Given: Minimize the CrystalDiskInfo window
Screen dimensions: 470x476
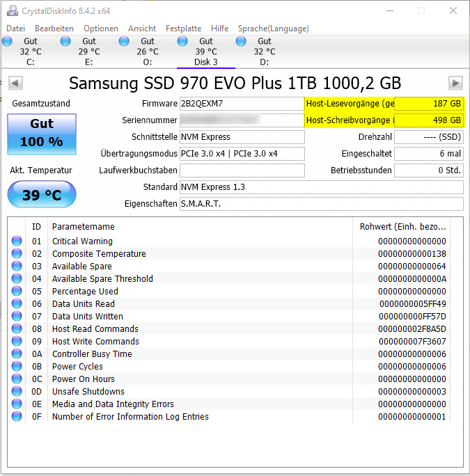Looking at the screenshot, I should click(390, 11).
